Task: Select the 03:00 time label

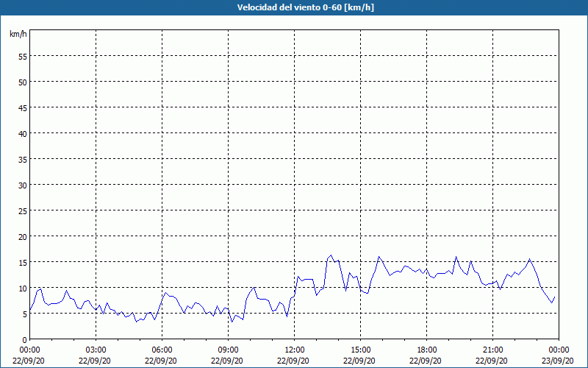Action: (96, 350)
